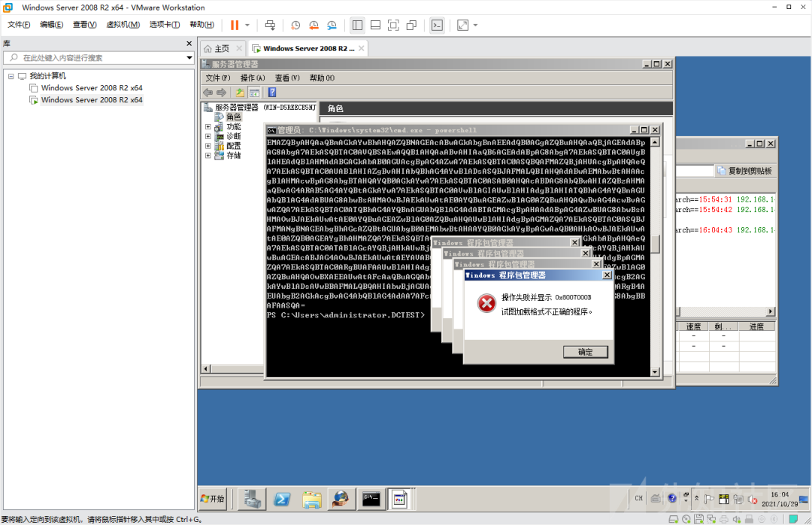Expand the 配置 tree node
This screenshot has width=812, height=525.
pyautogui.click(x=208, y=146)
